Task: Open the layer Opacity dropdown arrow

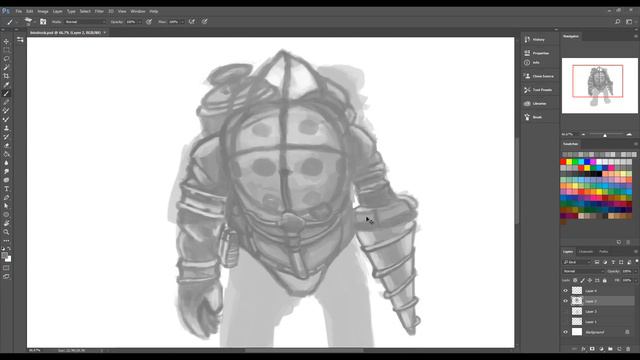Action: click(x=635, y=271)
